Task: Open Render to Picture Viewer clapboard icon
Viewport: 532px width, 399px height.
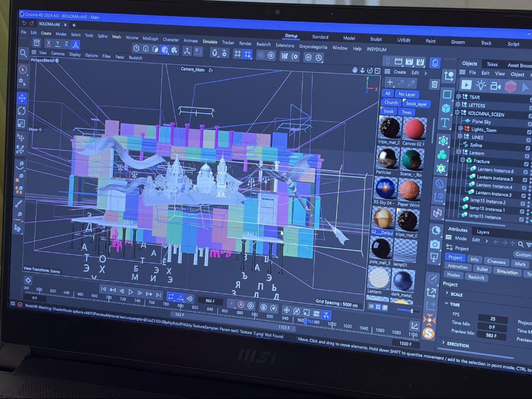Action: [410, 62]
